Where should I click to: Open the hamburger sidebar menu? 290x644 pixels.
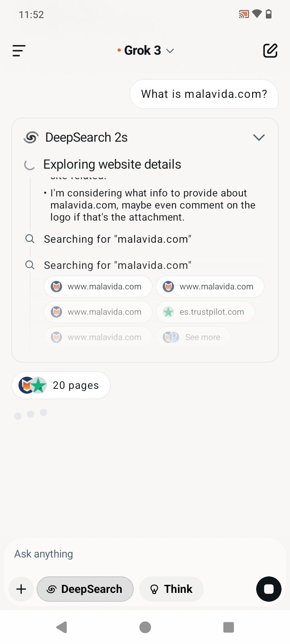point(19,51)
